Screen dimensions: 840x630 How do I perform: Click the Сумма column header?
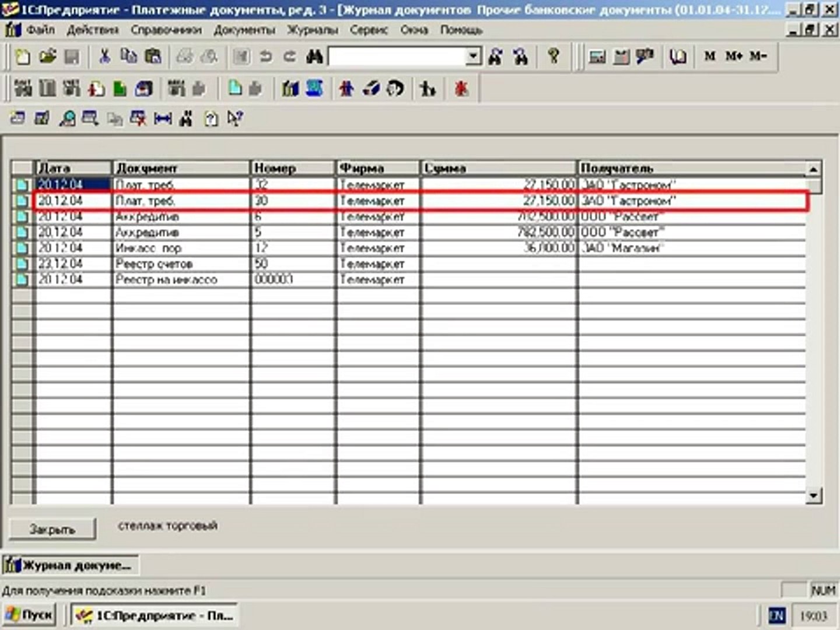tap(498, 168)
